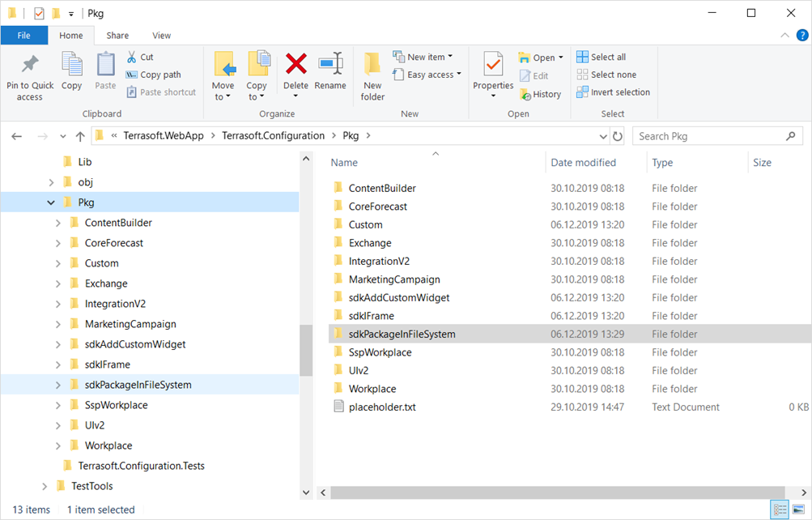Invert the current selection
The width and height of the screenshot is (812, 520).
coord(613,92)
